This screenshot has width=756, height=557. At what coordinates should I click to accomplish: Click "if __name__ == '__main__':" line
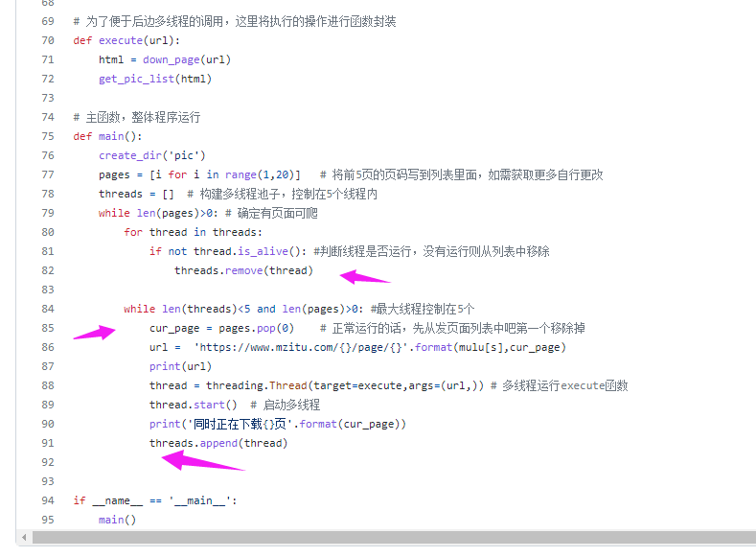(x=155, y=500)
